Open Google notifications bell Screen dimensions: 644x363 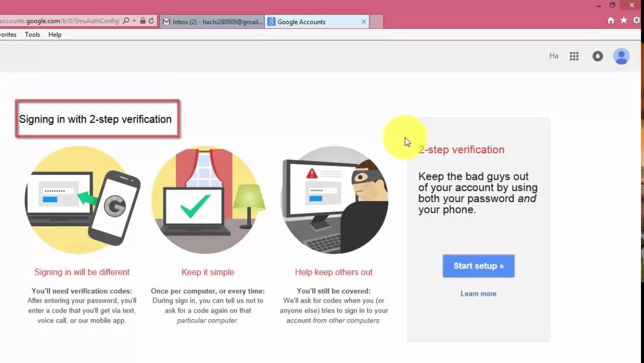point(598,56)
